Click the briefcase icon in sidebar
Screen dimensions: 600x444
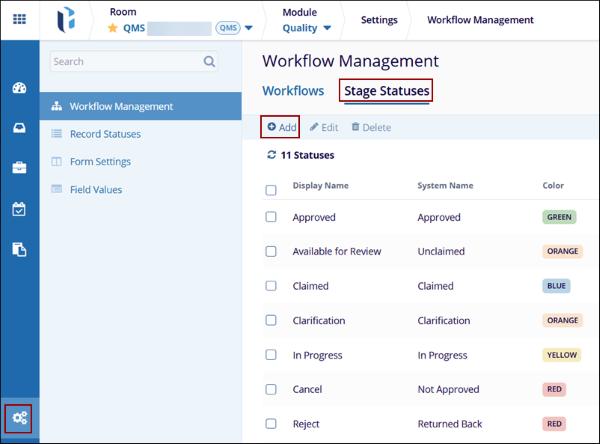click(19, 168)
